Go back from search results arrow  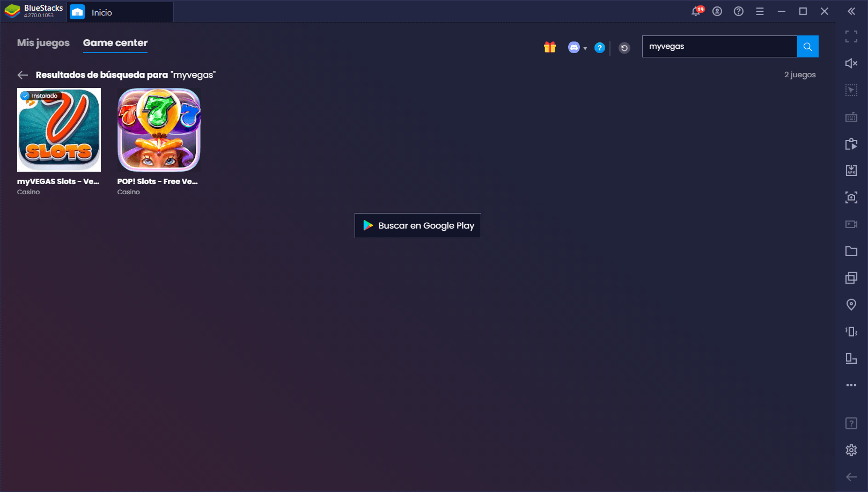pyautogui.click(x=23, y=75)
